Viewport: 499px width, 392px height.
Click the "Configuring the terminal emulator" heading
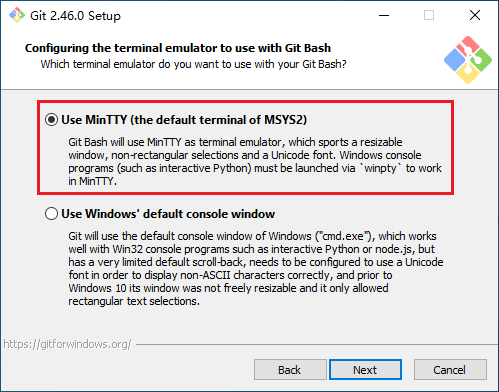click(x=178, y=48)
